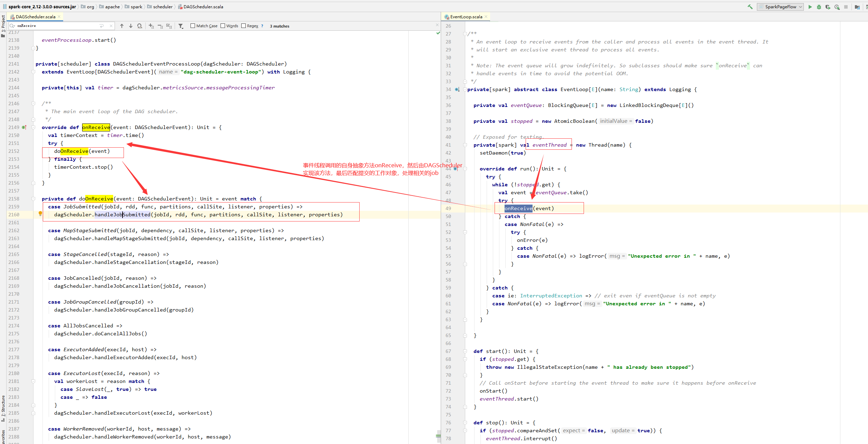868x444 pixels.
Task: Click the Build Project hammer icon
Action: tap(750, 7)
